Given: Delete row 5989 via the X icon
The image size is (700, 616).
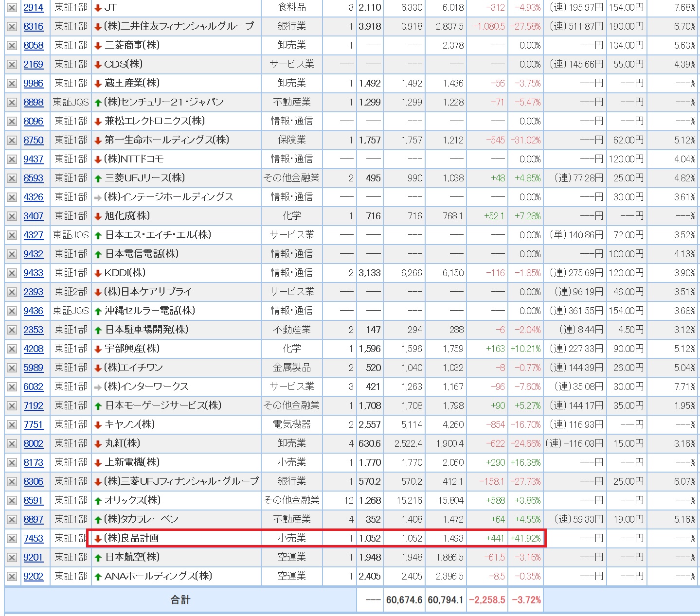Looking at the screenshot, I should [x=12, y=368].
